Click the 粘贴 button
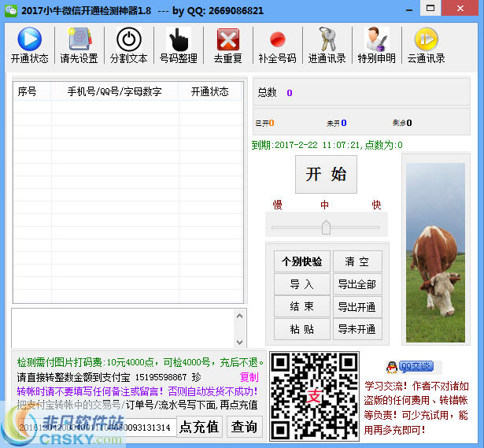This screenshot has width=484, height=448. pos(301,329)
